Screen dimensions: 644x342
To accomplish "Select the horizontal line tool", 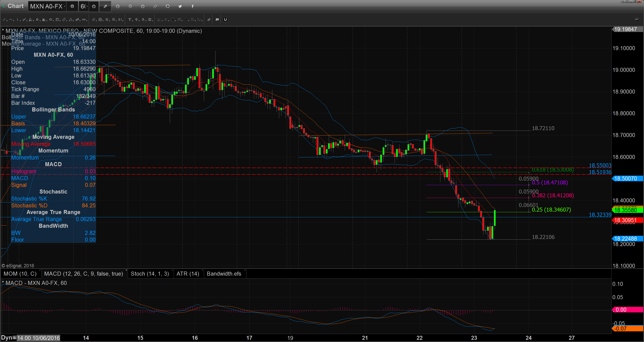I will [11, 20].
